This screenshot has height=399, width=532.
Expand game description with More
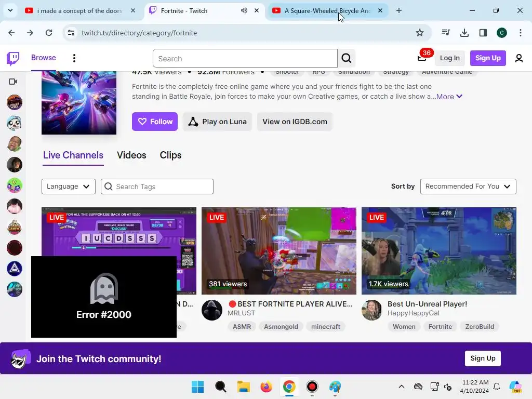tap(449, 97)
